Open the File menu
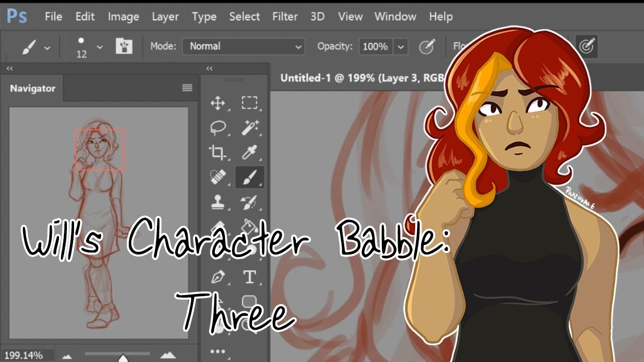The image size is (644, 362). tap(53, 17)
